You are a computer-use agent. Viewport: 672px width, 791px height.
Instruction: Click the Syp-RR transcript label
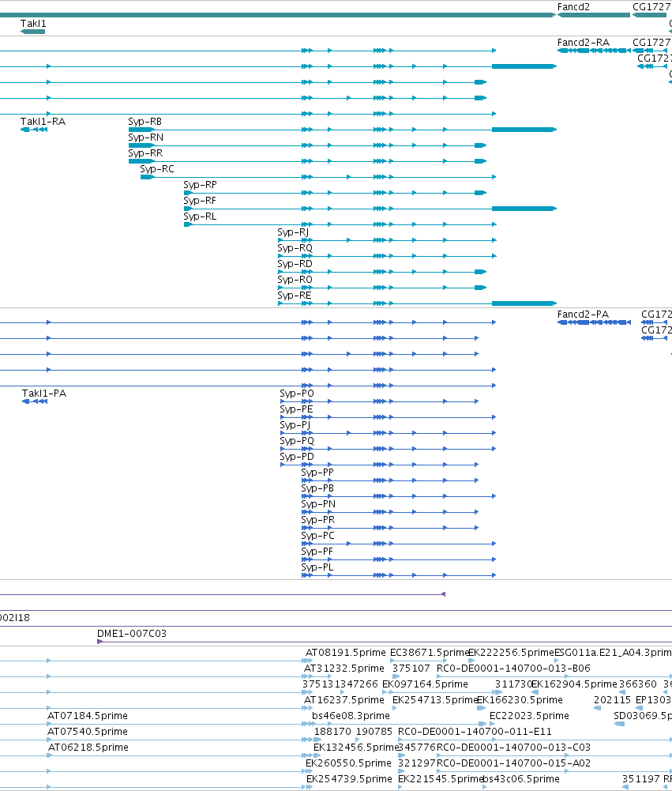click(145, 153)
